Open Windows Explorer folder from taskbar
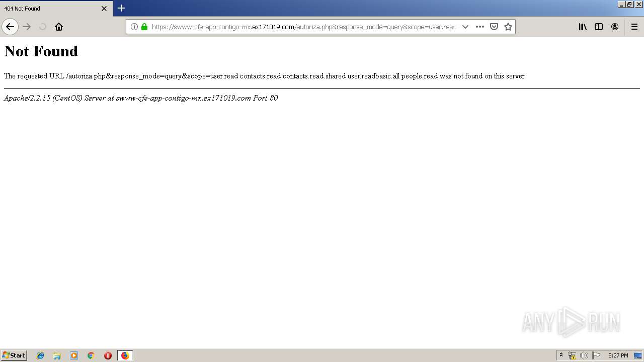Image resolution: width=644 pixels, height=362 pixels. [57, 355]
